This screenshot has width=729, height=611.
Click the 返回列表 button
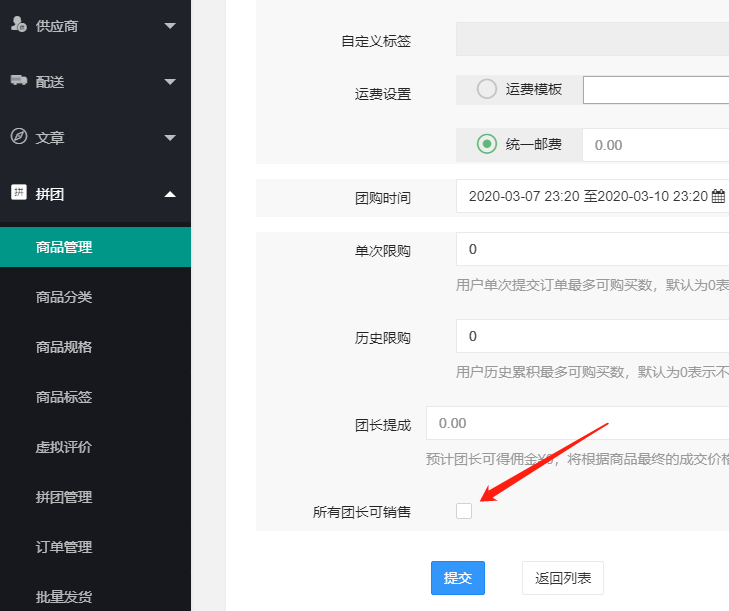(x=563, y=578)
